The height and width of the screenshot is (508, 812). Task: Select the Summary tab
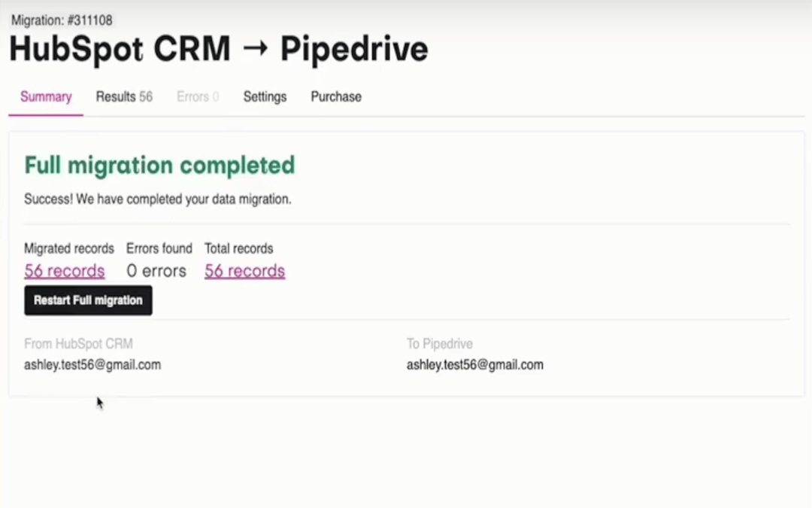tap(45, 96)
